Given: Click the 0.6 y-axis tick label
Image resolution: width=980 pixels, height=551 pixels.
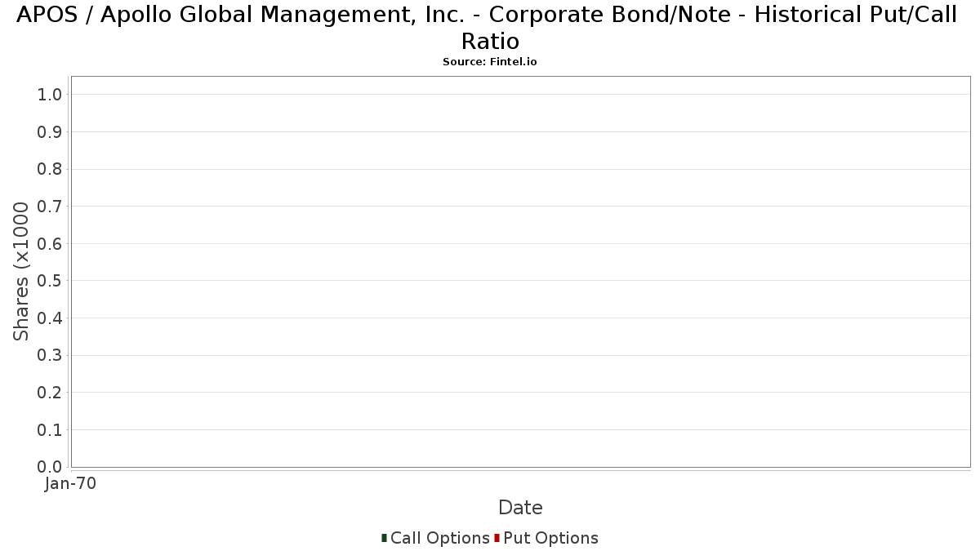Looking at the screenshot, I should coord(50,244).
